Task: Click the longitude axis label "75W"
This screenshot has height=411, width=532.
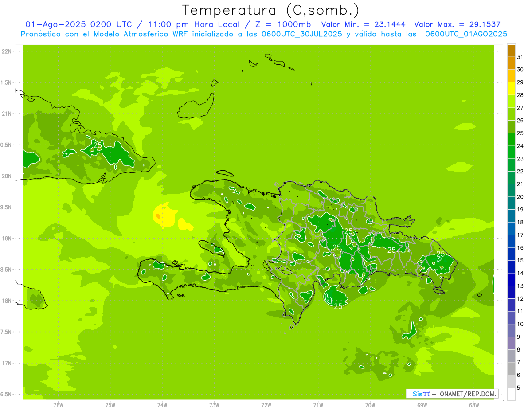Action: click(110, 405)
